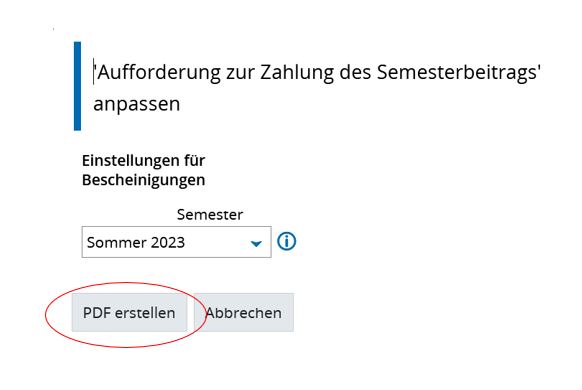582x390 pixels.
Task: Click the blue info icon beside Semester dropdown
Action: [x=287, y=242]
